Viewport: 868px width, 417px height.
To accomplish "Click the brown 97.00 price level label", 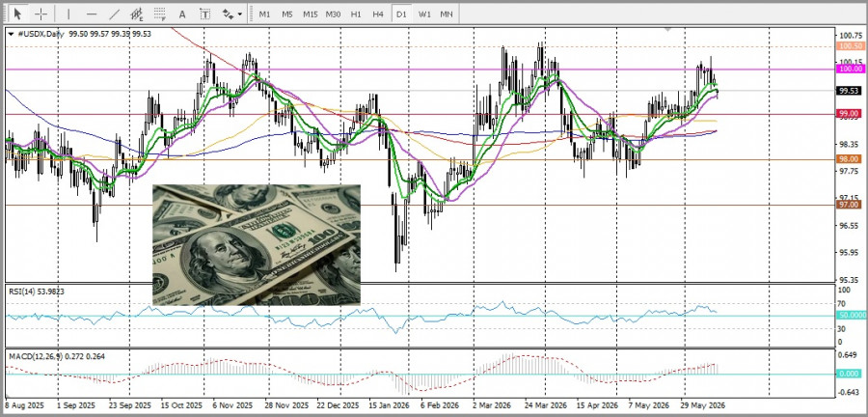I will [850, 205].
